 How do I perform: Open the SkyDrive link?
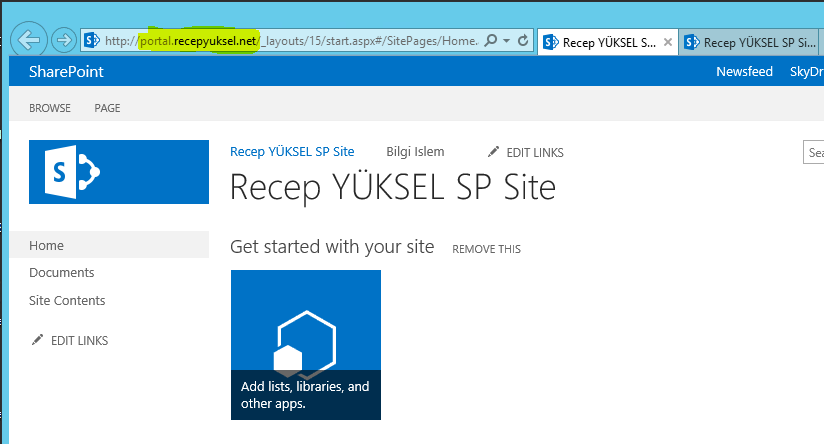click(x=807, y=71)
